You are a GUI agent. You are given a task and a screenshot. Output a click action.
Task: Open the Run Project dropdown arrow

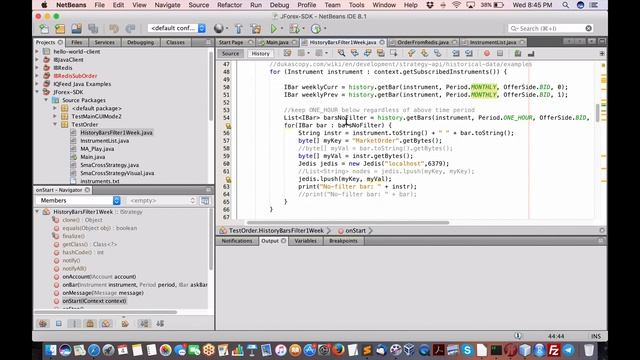coord(282,29)
